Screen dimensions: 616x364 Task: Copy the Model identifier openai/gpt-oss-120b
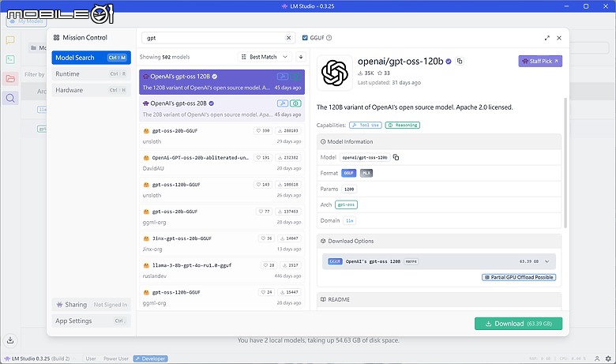396,157
